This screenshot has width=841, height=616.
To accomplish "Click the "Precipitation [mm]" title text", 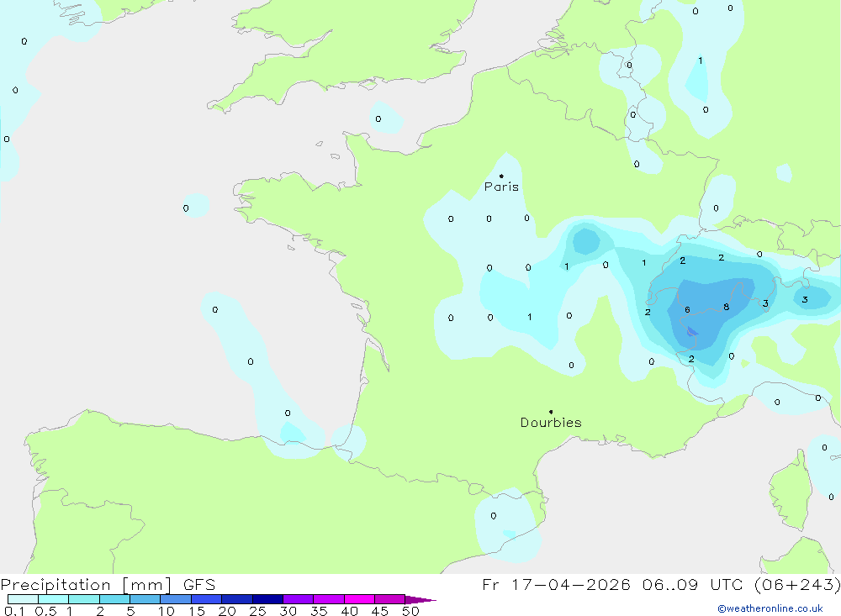I will 86,585.
